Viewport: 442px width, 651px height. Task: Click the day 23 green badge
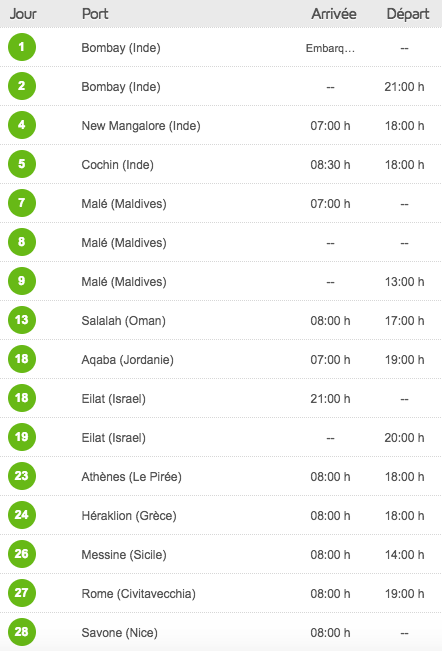[22, 476]
